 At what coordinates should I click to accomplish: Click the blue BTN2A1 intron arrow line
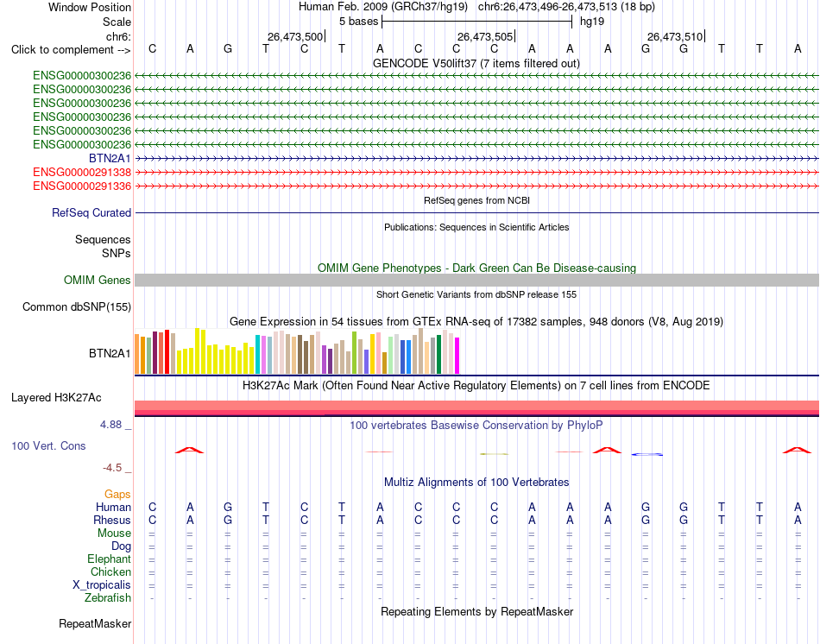[x=476, y=158]
